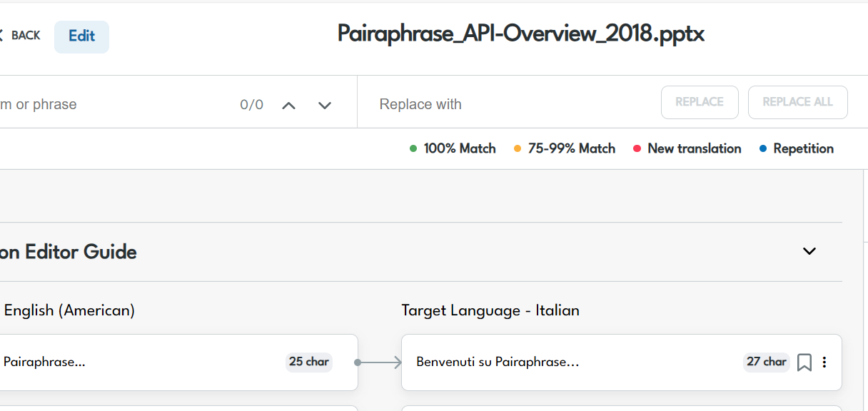The width and height of the screenshot is (868, 411).
Task: Click the red New translation indicator dot
Action: pyautogui.click(x=636, y=148)
